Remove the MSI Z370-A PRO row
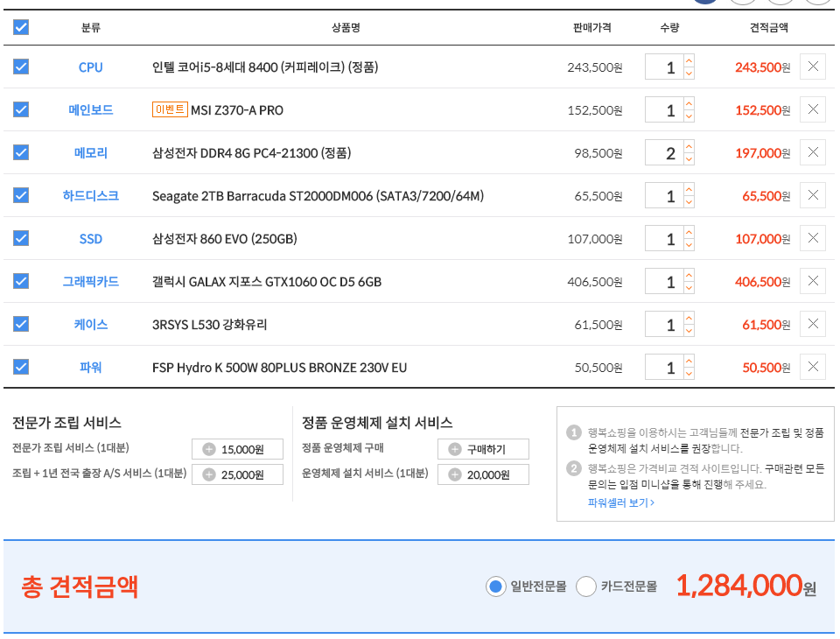This screenshot has height=639, width=840. coord(813,109)
